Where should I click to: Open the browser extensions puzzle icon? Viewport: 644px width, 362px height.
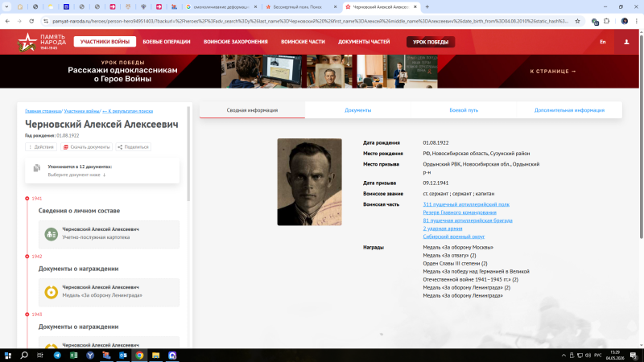(x=607, y=21)
